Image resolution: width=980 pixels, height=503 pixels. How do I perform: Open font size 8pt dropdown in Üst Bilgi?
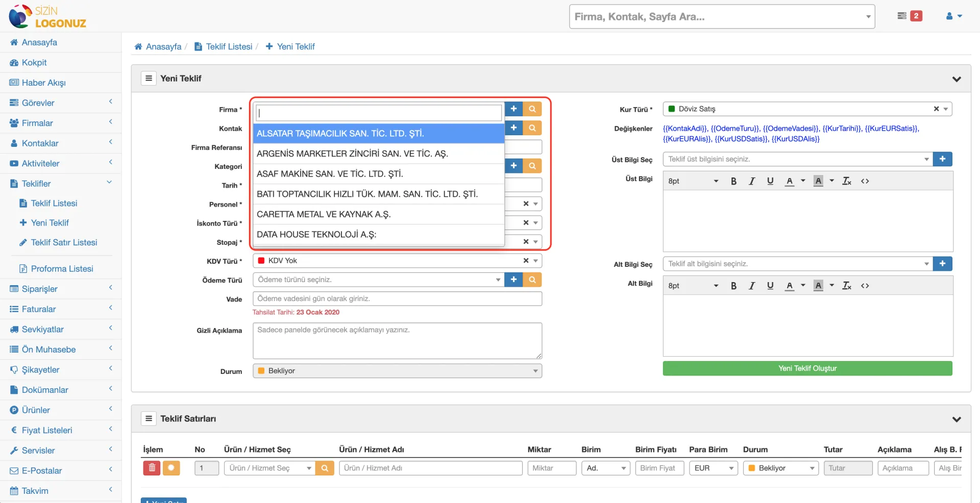693,181
